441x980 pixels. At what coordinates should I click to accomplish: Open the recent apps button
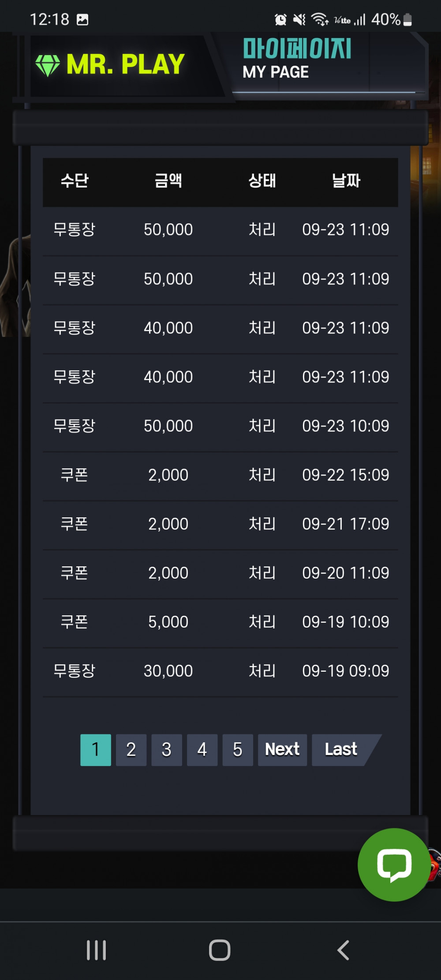click(96, 950)
